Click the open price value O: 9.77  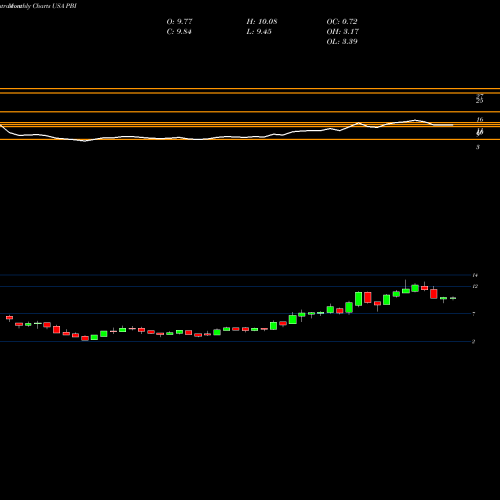click(x=179, y=22)
